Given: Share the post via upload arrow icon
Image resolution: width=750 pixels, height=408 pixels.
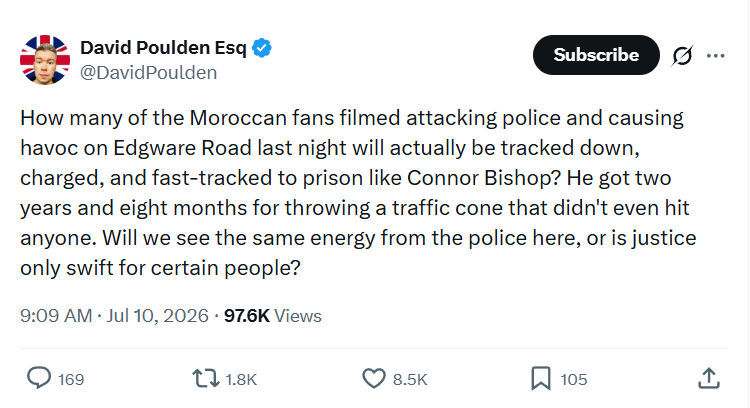Looking at the screenshot, I should click(709, 378).
